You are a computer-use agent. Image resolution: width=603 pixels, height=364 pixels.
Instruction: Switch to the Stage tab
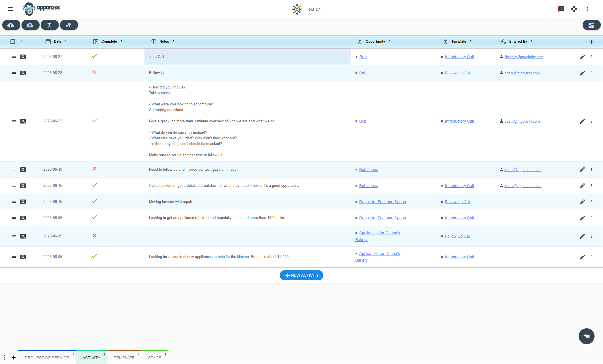point(155,357)
